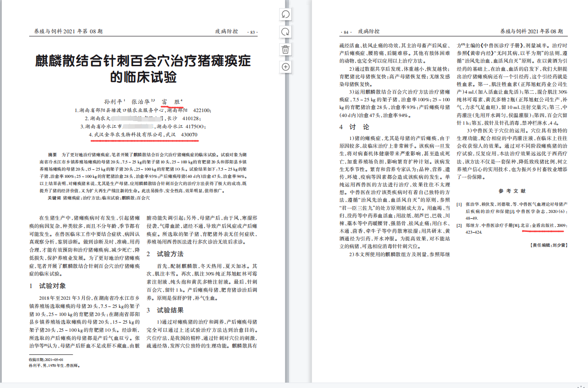Click the 摘要 abstract label
The height and width of the screenshot is (388, 588).
(x=53, y=154)
